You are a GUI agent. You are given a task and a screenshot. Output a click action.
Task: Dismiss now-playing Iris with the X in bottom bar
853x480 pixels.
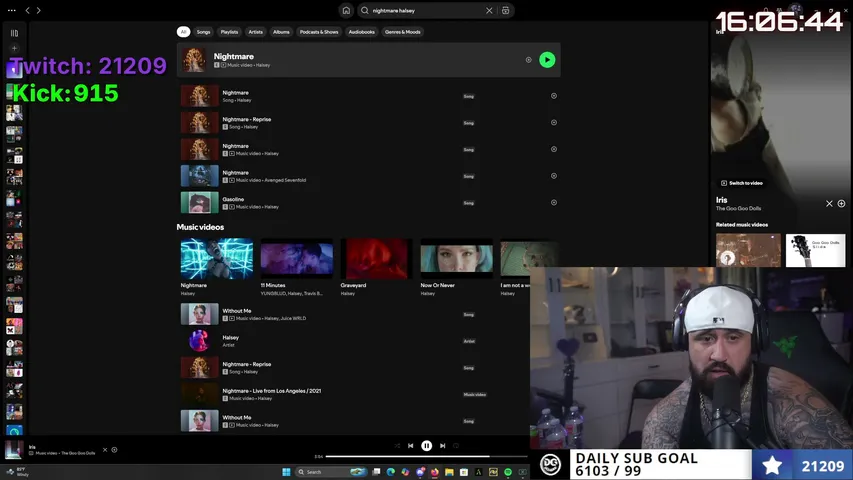(x=105, y=450)
